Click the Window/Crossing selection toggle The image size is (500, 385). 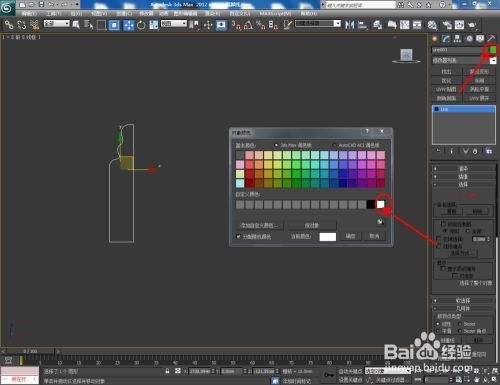114,25
